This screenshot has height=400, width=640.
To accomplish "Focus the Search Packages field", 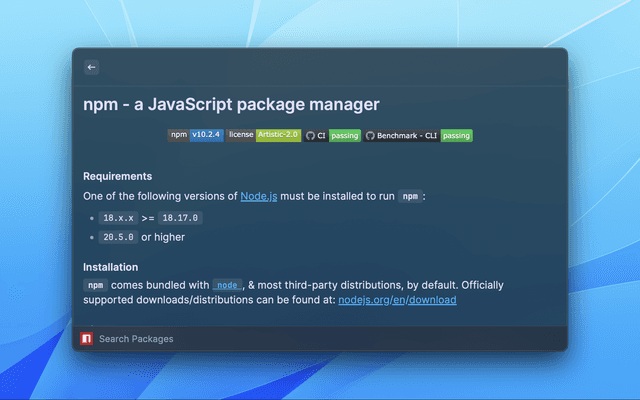I will (300, 339).
